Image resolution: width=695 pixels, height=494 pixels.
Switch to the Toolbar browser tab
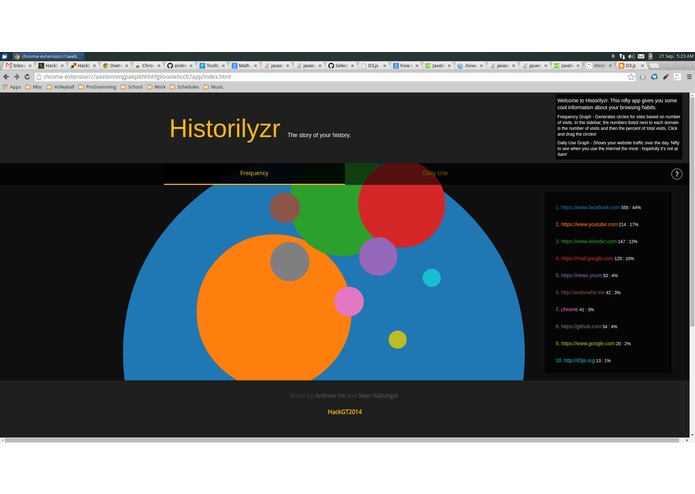(x=212, y=66)
